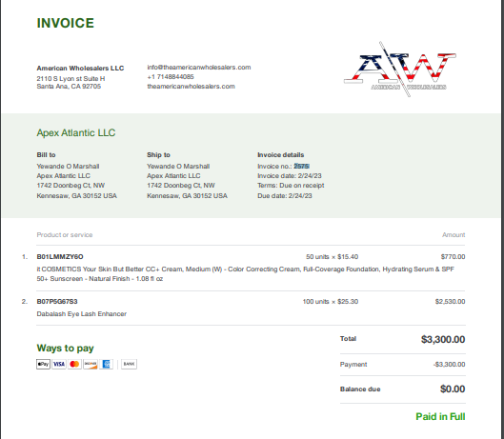Click the Payment value -$3,300.00
Screen dimensions: 504x439
click(x=449, y=365)
